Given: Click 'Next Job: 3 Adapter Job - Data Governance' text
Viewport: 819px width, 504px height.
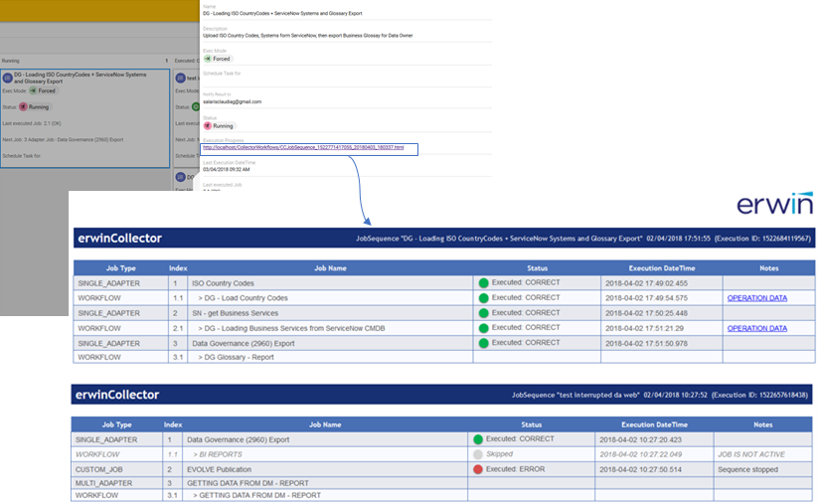Looking at the screenshot, I should click(63, 140).
